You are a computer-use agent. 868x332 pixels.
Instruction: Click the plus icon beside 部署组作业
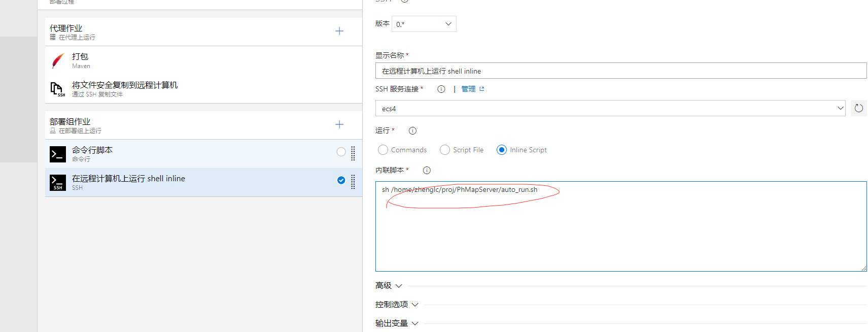[339, 124]
